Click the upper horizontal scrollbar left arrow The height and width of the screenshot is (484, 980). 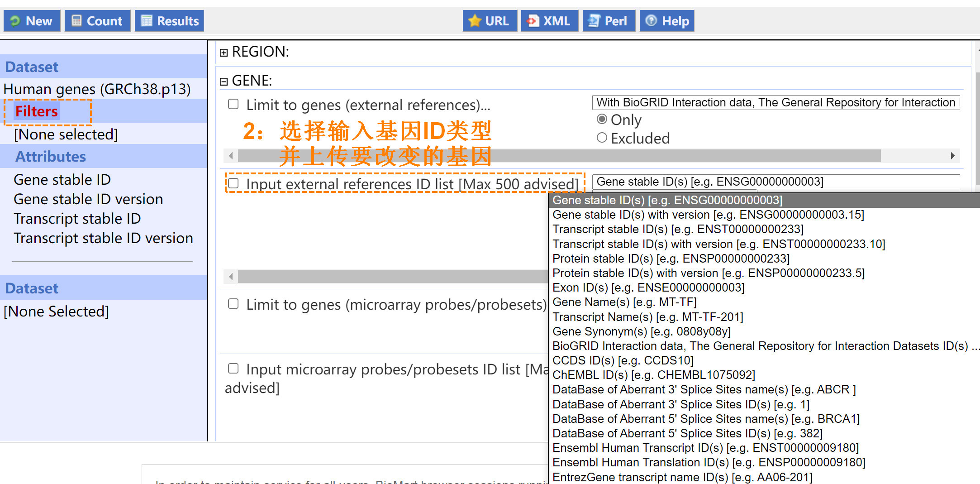231,156
